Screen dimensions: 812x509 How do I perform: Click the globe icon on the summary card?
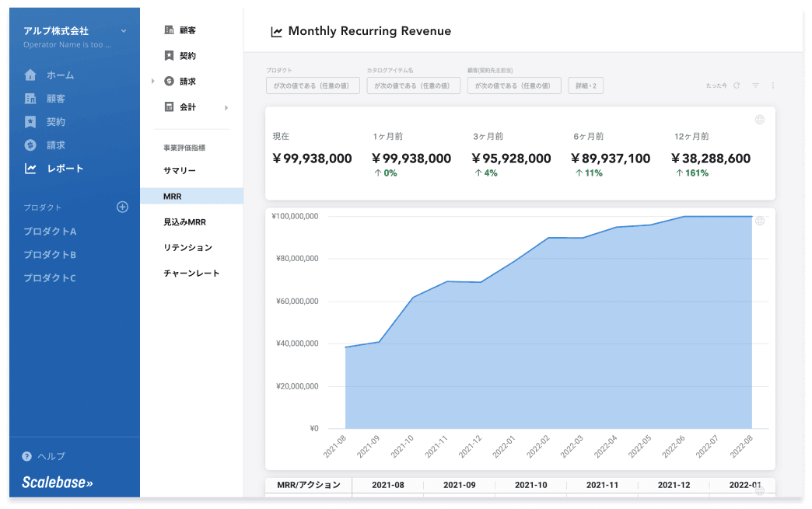click(x=760, y=120)
